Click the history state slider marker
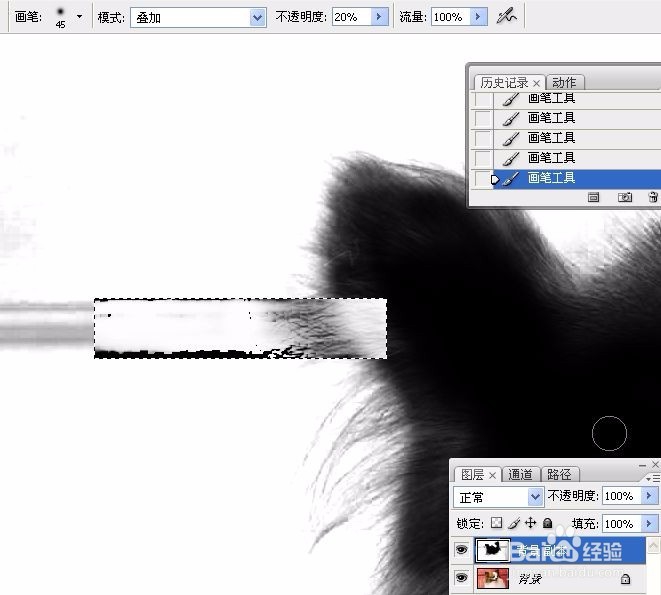The image size is (661, 595). tap(495, 180)
